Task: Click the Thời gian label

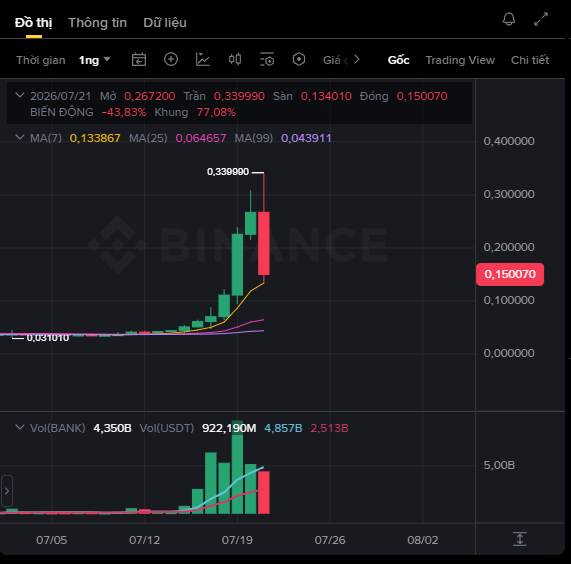Action: click(41, 60)
